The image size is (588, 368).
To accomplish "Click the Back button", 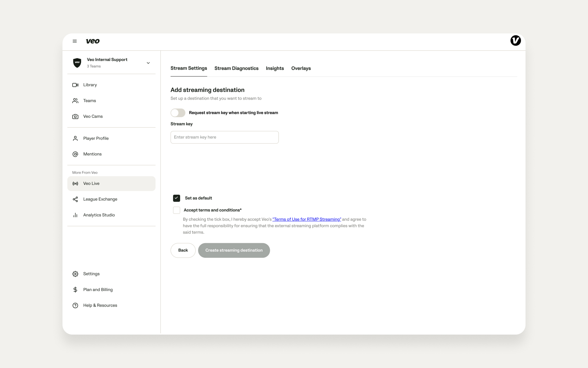I will pos(183,251).
